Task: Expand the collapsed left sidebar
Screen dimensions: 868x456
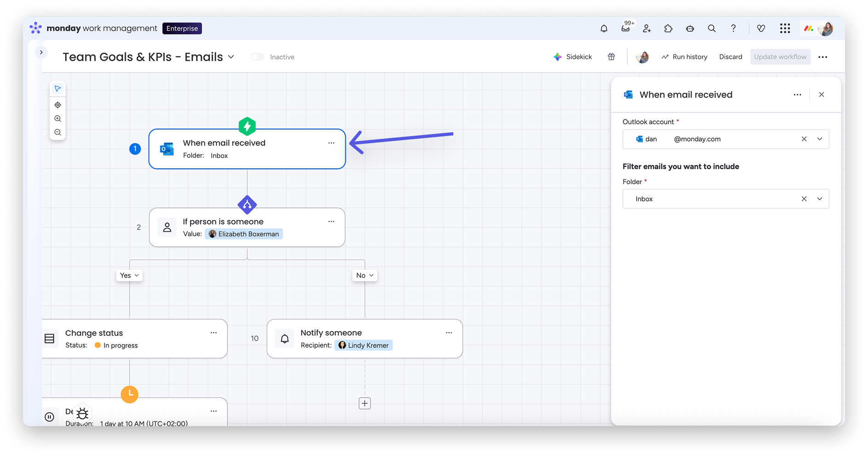Action: (x=41, y=52)
